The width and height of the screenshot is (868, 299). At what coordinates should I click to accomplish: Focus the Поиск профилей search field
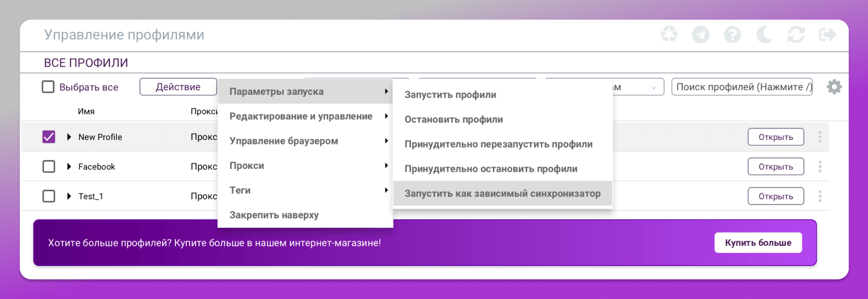pos(742,87)
